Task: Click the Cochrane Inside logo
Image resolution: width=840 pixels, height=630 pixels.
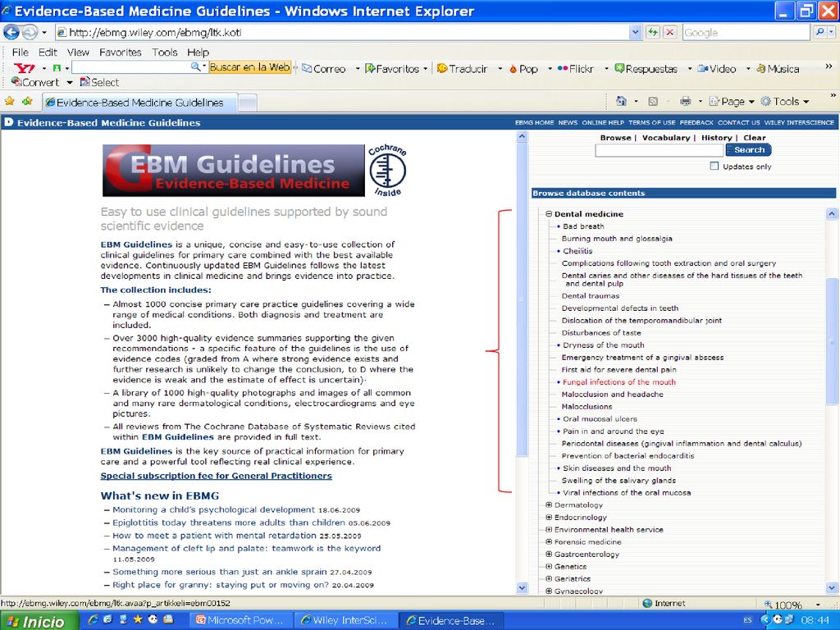Action: point(387,171)
